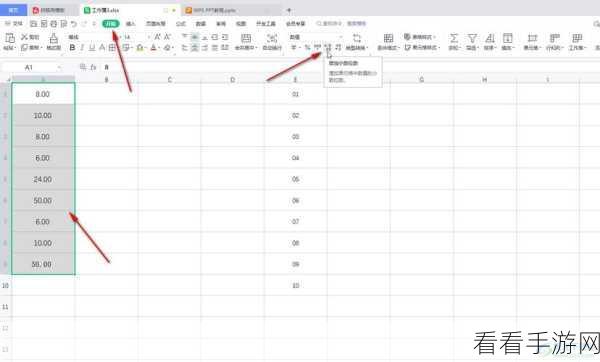
Task: Click the Fill icon in ribbon
Action: click(x=507, y=38)
